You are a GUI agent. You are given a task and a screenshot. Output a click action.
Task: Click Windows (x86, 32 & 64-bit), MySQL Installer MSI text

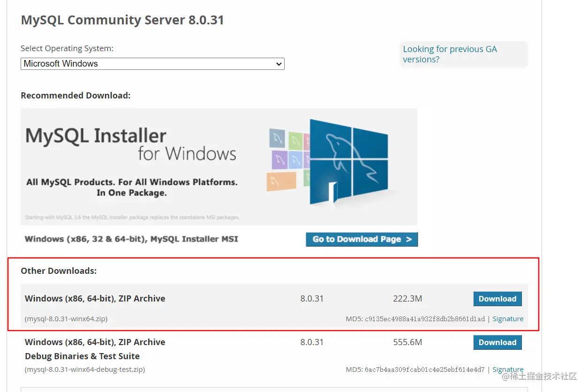(131, 239)
